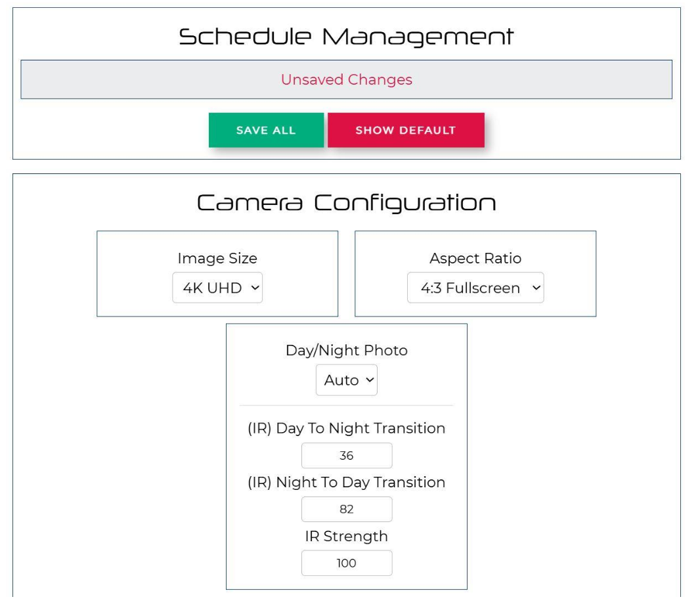Screen dimensions: 700x616
Task: Click the Image Size label text
Action: (x=217, y=258)
